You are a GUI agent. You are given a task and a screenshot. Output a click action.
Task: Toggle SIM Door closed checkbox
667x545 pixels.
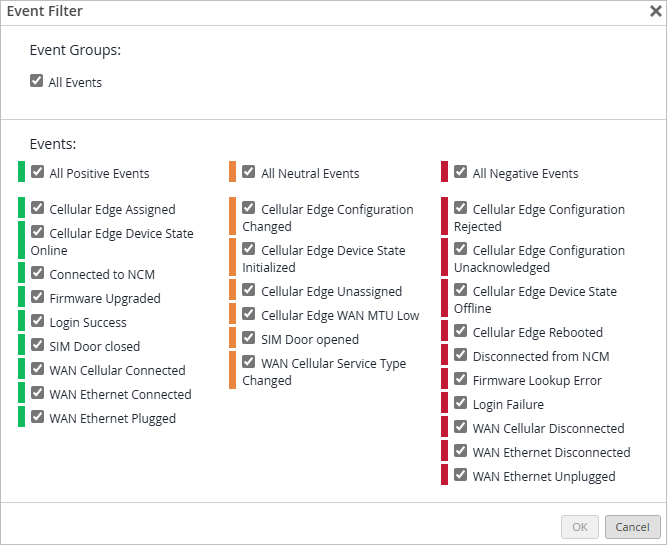[x=37, y=345]
